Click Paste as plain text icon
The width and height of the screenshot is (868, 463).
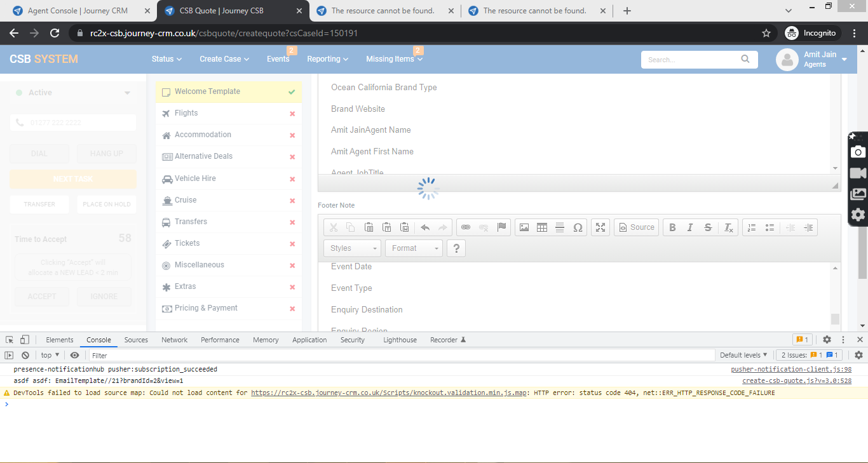(x=386, y=227)
